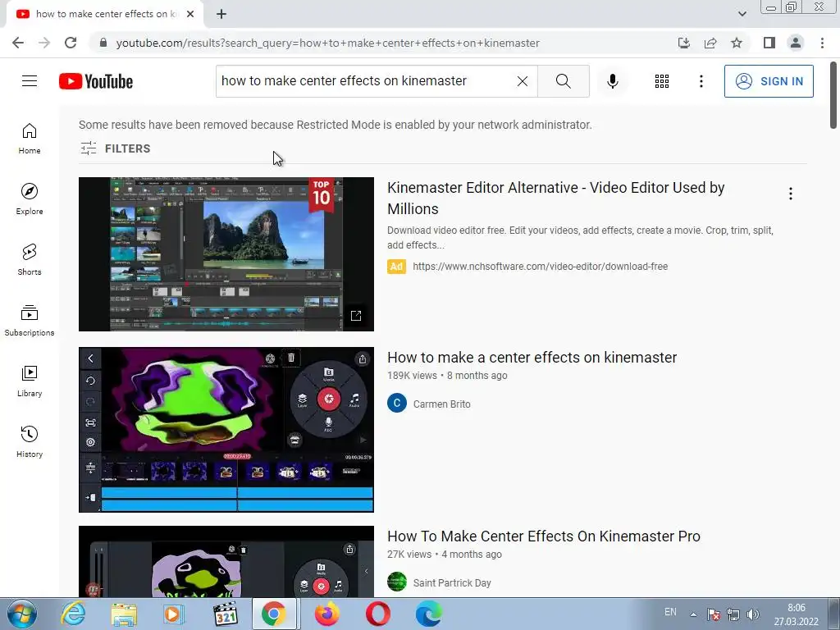
Task: Bookmark this page with the star
Action: [737, 43]
